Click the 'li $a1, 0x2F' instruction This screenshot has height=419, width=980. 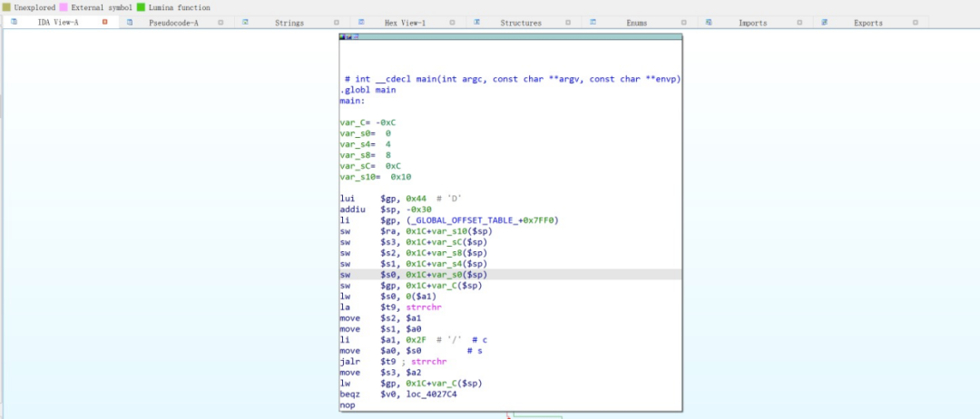pos(413,340)
